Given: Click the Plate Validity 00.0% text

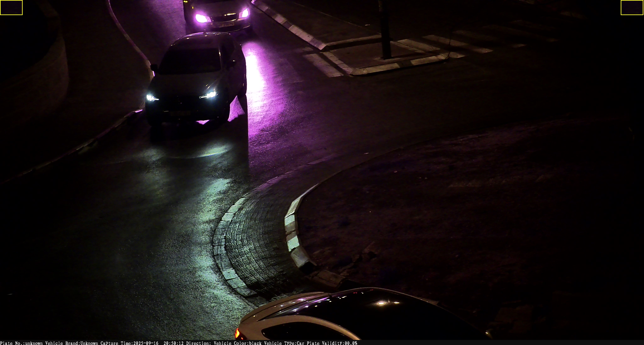Looking at the screenshot, I should tap(332, 343).
